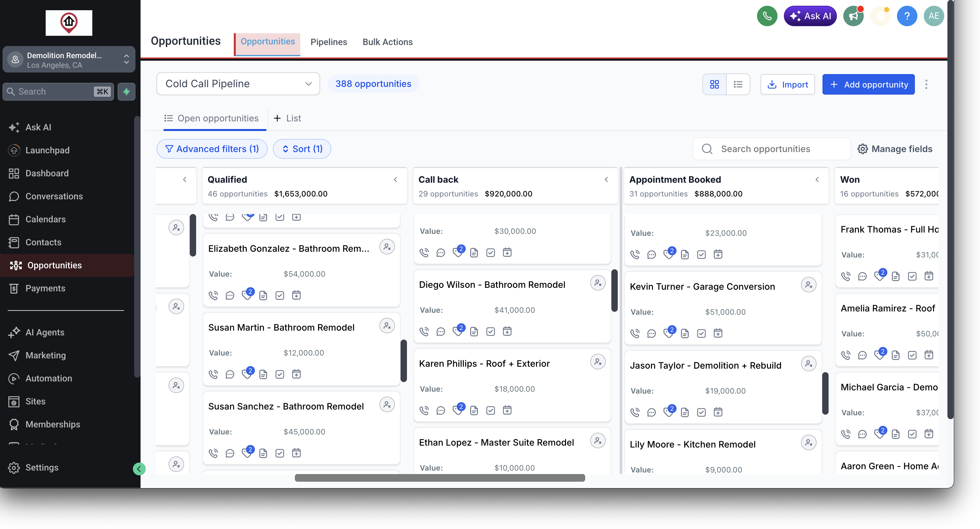
Task: Click the horizontal board scrollbar
Action: (440, 478)
